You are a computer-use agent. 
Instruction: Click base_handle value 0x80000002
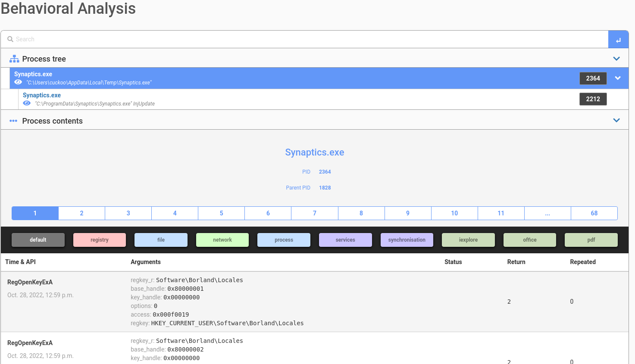[x=185, y=349]
